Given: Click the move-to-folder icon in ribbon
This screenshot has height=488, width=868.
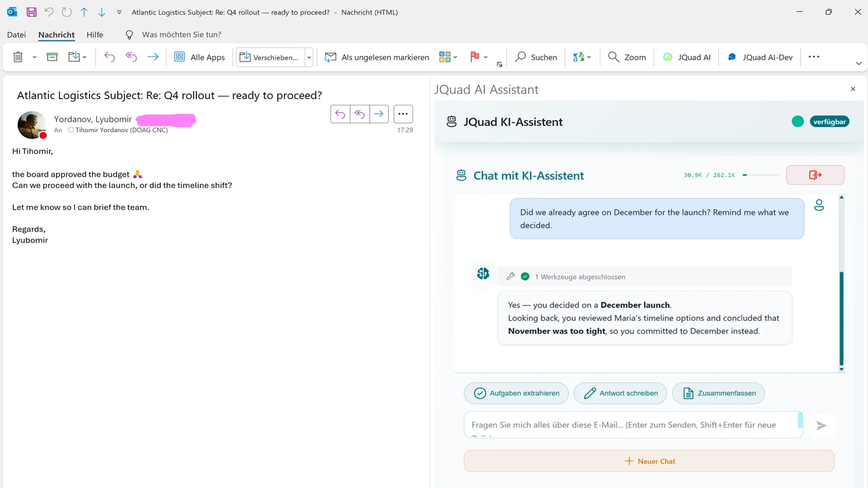Looking at the screenshot, I should [x=74, y=57].
